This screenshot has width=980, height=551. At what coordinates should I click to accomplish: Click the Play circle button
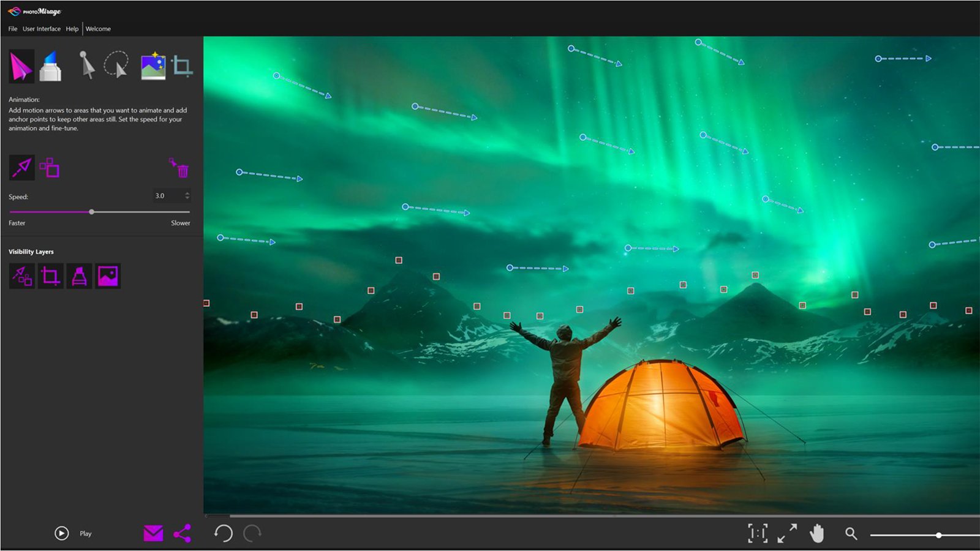[62, 533]
